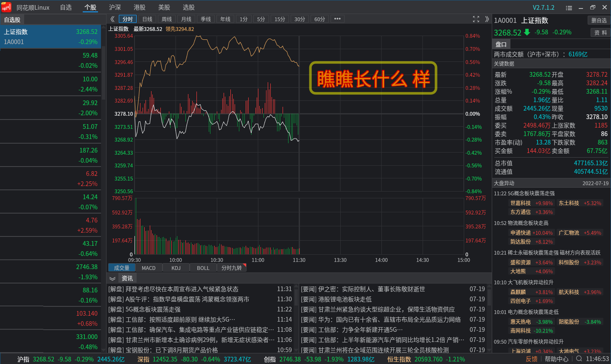Viewport: 611px width, 364px height.
Task: Select the BOLL indicator tab
Action: point(203,268)
